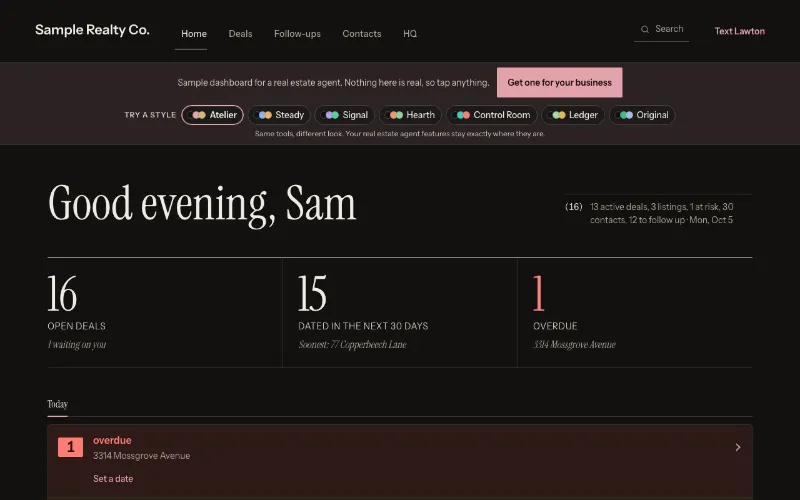Screen dimensions: 800x500
Task: Open the HQ nav item
Action: pyautogui.click(x=410, y=34)
